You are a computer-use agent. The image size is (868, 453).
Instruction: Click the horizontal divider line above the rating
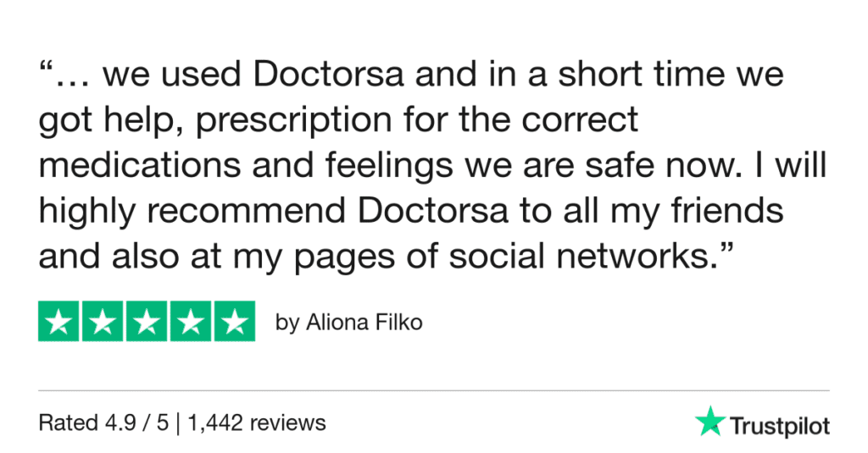[x=434, y=390]
